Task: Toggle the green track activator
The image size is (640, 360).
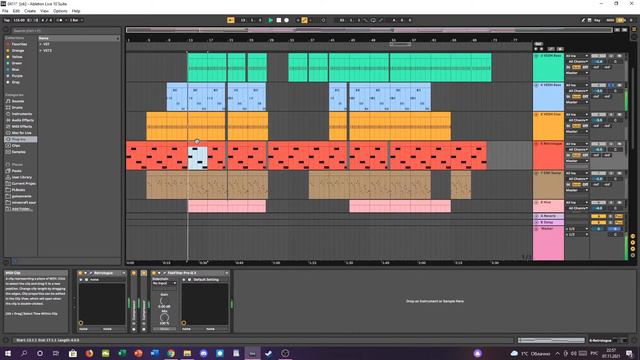Action: click(598, 56)
